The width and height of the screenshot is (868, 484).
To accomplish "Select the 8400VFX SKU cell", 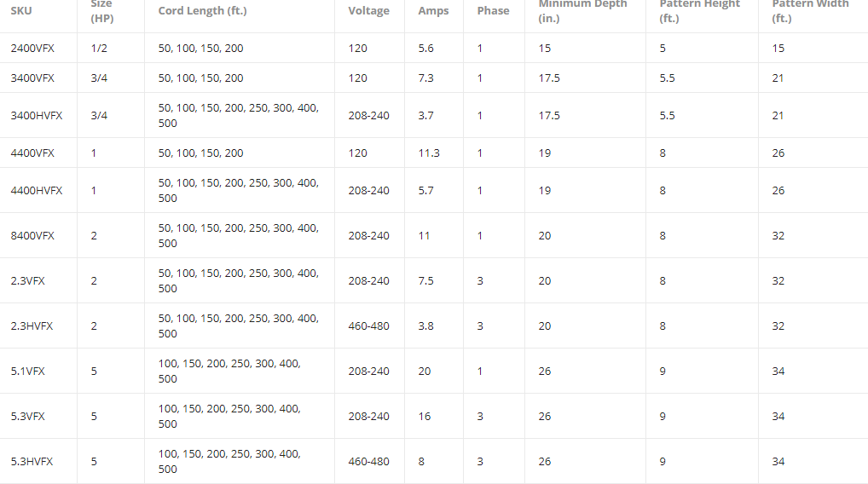I will (x=32, y=236).
